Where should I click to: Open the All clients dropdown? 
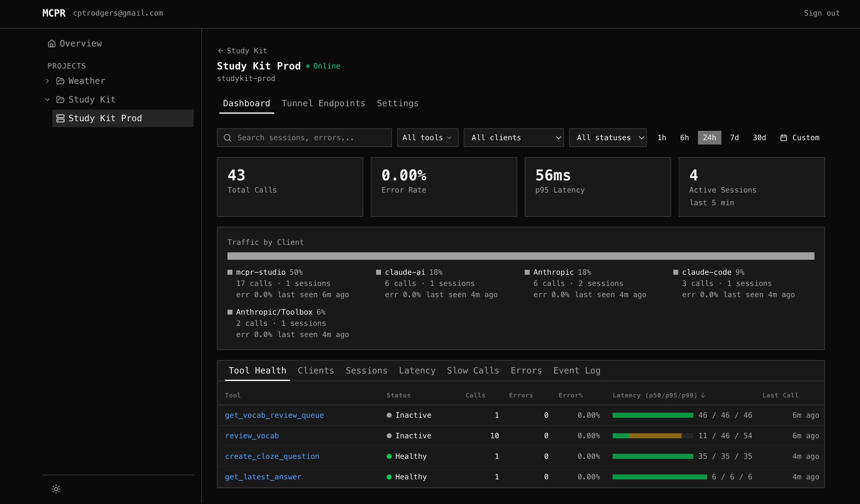(x=513, y=137)
